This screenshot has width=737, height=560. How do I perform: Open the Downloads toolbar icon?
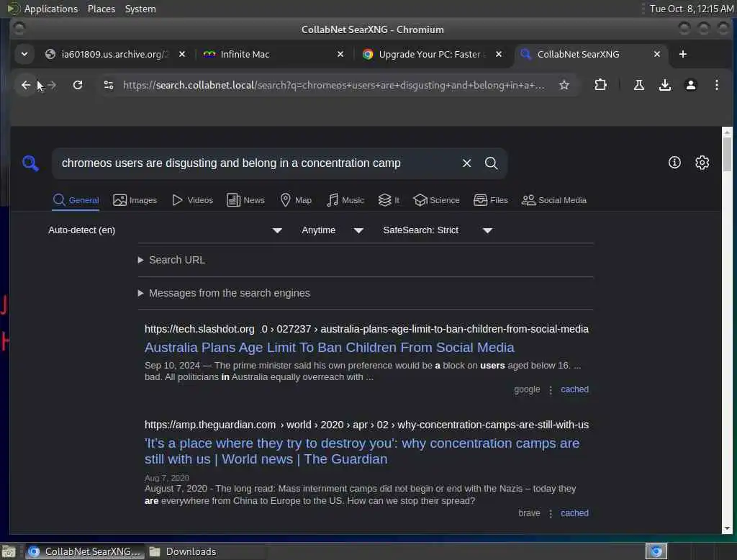coord(664,85)
